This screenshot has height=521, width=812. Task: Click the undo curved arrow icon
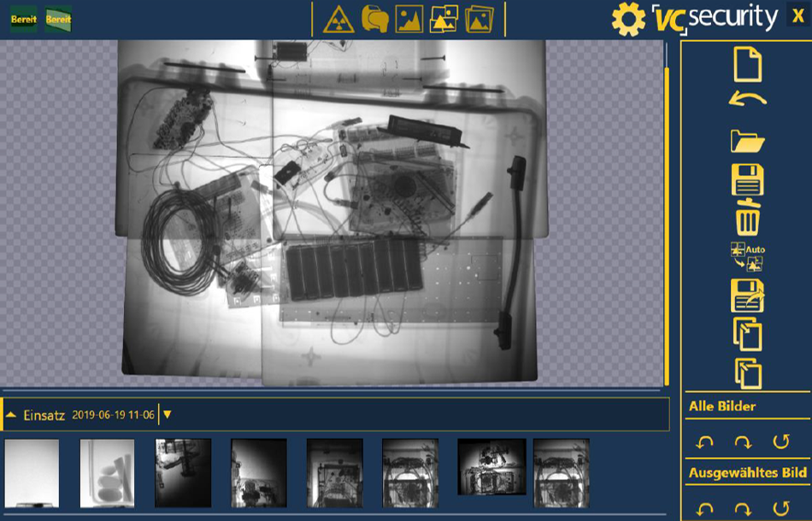[747, 98]
